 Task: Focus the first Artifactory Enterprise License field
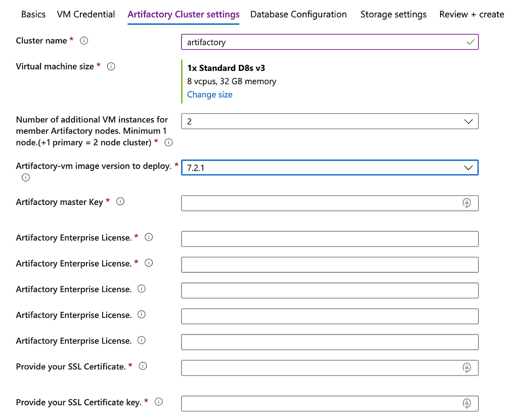point(329,239)
